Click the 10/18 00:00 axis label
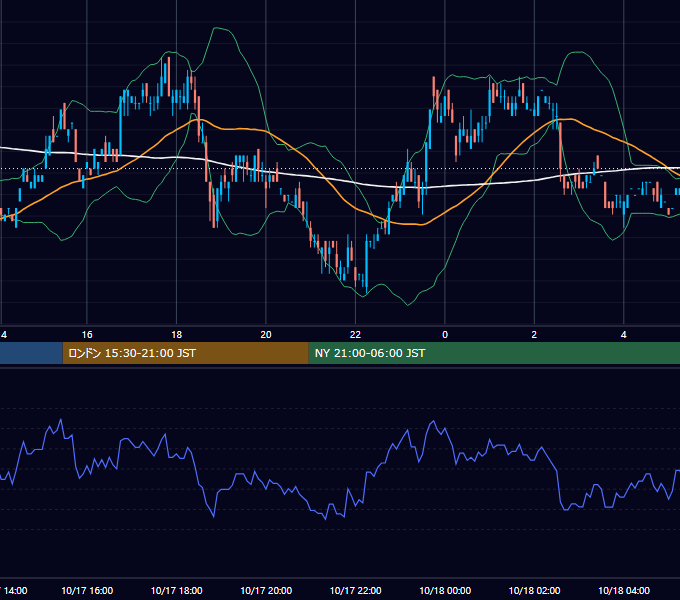 (x=445, y=590)
